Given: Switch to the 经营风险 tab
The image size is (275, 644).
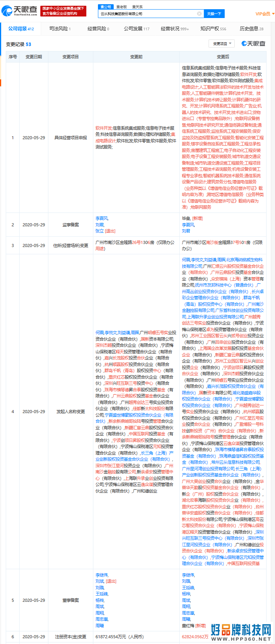Looking at the screenshot, I should coord(98,29).
